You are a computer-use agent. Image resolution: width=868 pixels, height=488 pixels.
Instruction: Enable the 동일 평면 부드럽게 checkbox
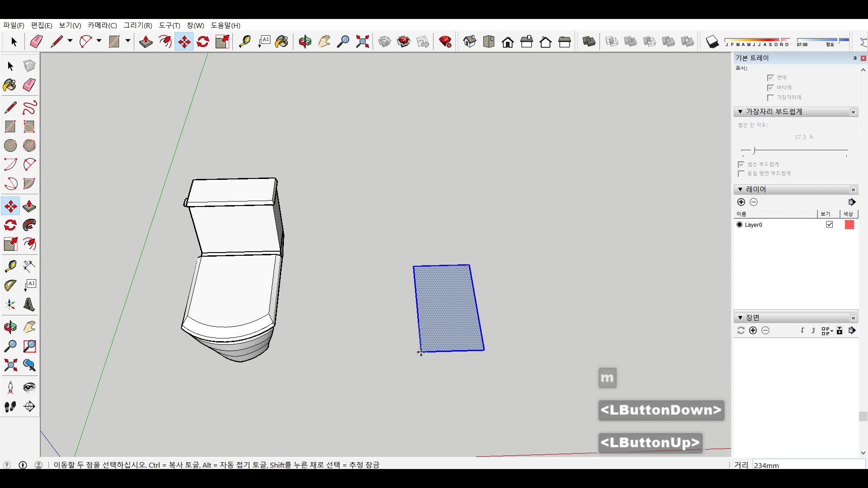[741, 174]
